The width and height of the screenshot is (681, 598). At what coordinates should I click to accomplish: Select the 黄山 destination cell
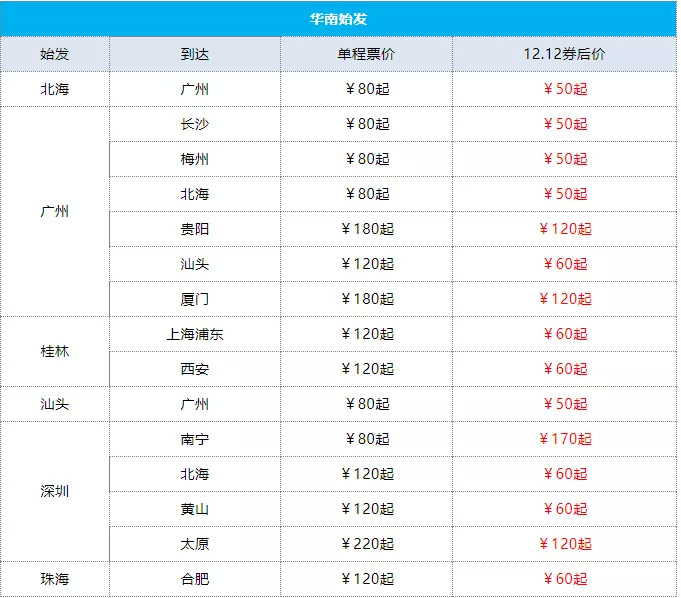pos(195,509)
